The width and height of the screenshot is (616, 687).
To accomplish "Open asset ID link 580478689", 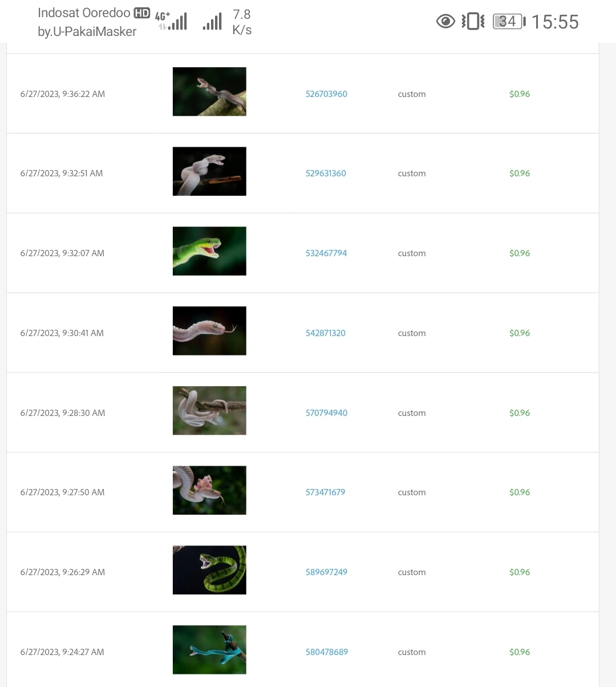I will point(327,652).
